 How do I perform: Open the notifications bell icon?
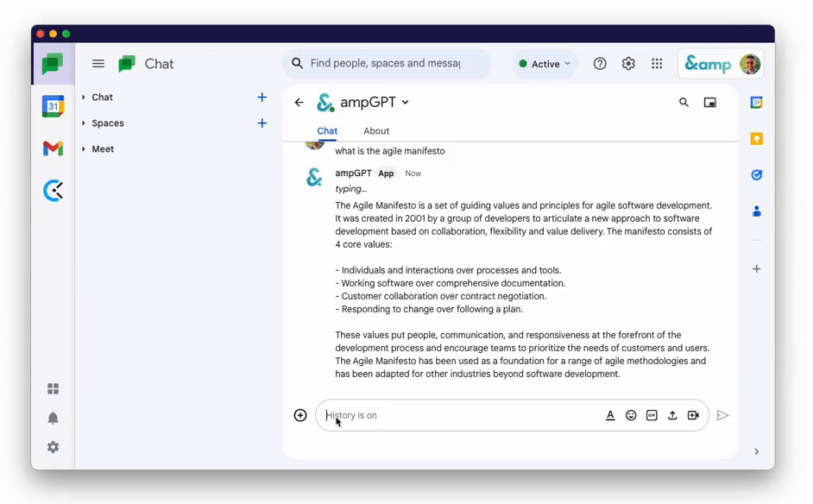[53, 418]
